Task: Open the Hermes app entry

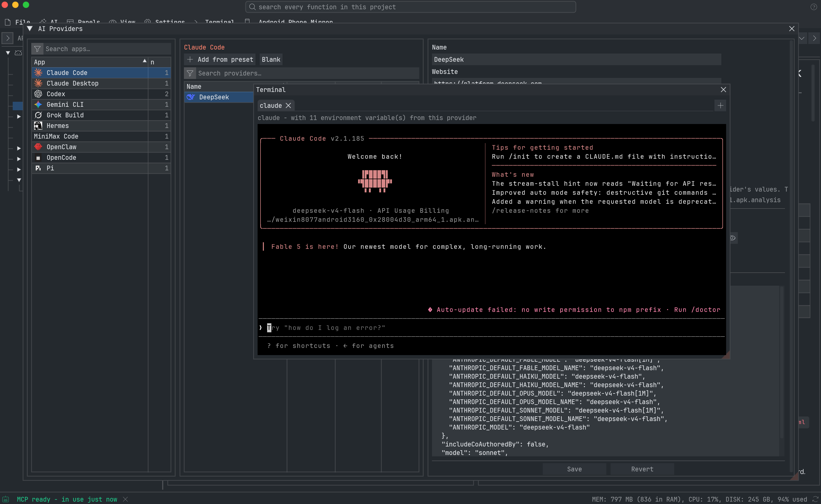Action: (101, 126)
